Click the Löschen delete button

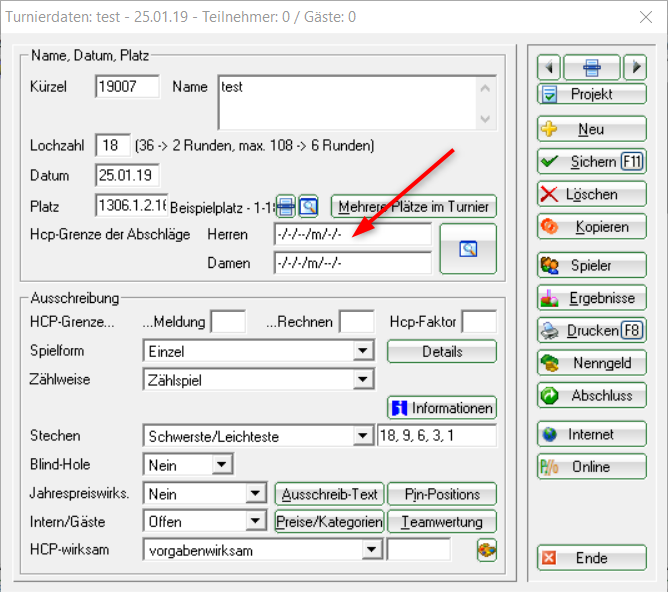(591, 194)
